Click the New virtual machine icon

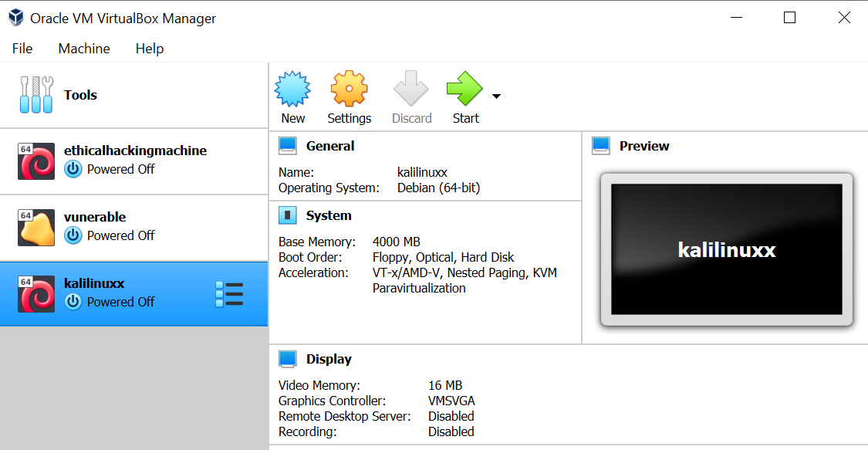click(x=292, y=90)
